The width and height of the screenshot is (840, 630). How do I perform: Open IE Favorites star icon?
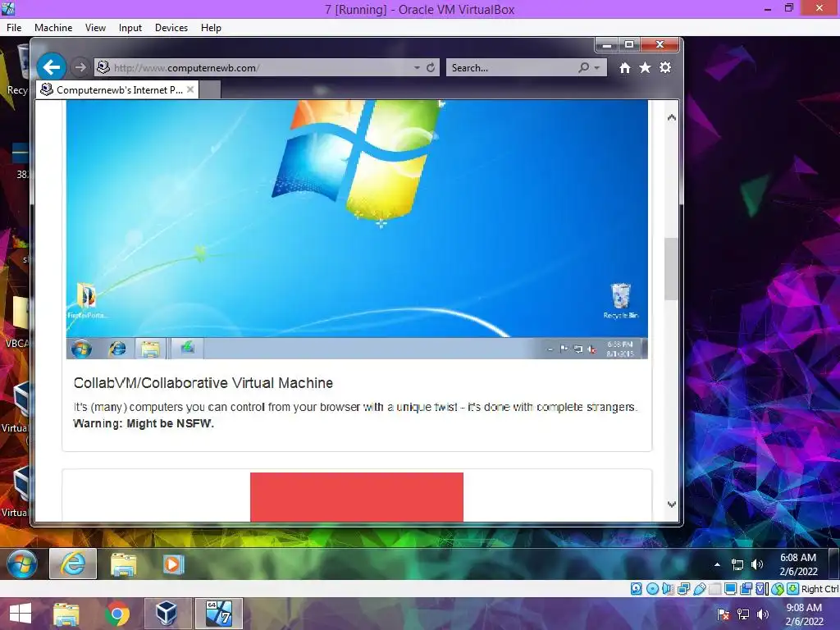[x=645, y=68]
